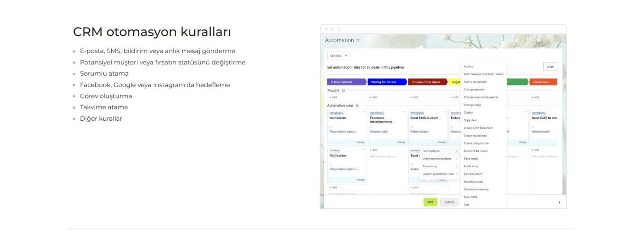Image resolution: width=644 pixels, height=232 pixels.
Task: Select the blue Waiting for Details stage
Action: click(387, 82)
